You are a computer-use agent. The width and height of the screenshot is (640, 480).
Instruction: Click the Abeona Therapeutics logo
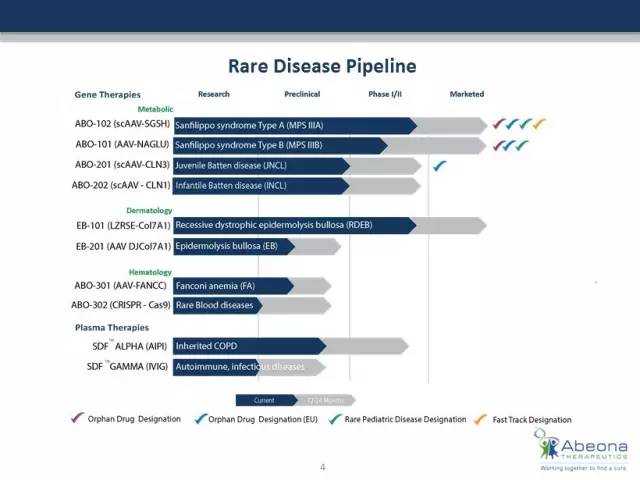[581, 450]
